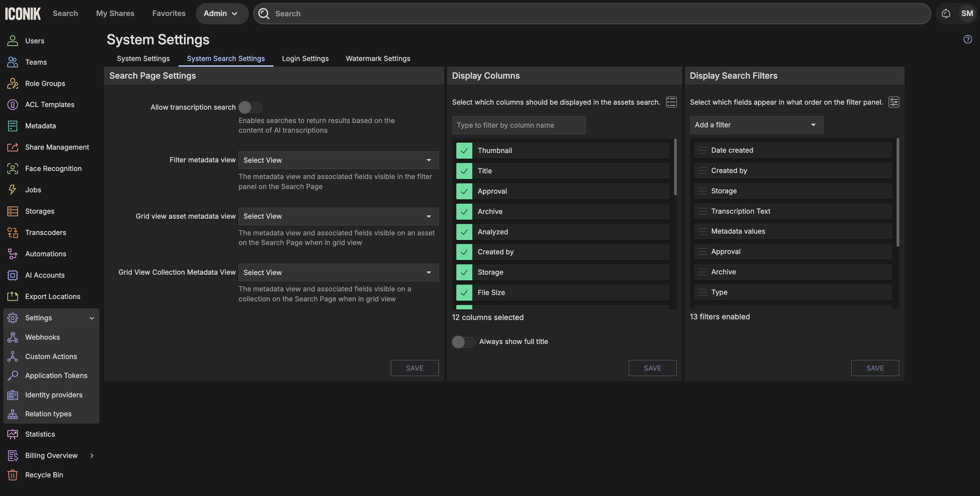Screen dimensions: 980x496
Task: Click the drag handle for the Transcription Text filter
Action: coord(702,211)
